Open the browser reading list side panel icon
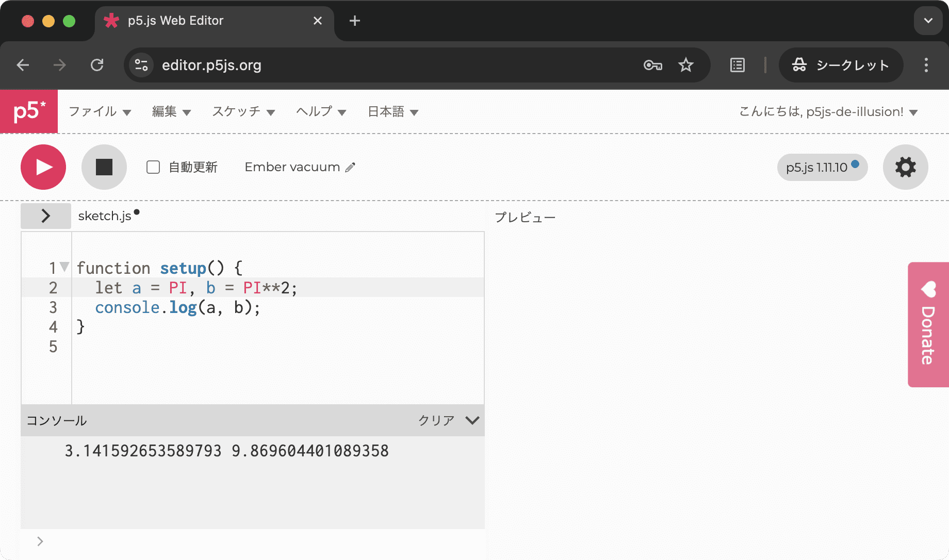The image size is (949, 560). point(738,65)
